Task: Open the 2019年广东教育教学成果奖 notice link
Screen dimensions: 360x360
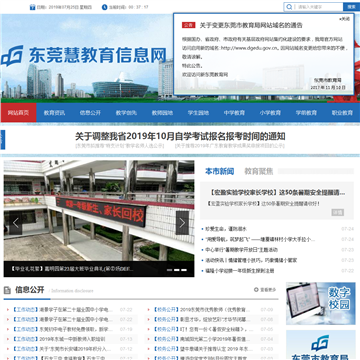Action: point(230,146)
